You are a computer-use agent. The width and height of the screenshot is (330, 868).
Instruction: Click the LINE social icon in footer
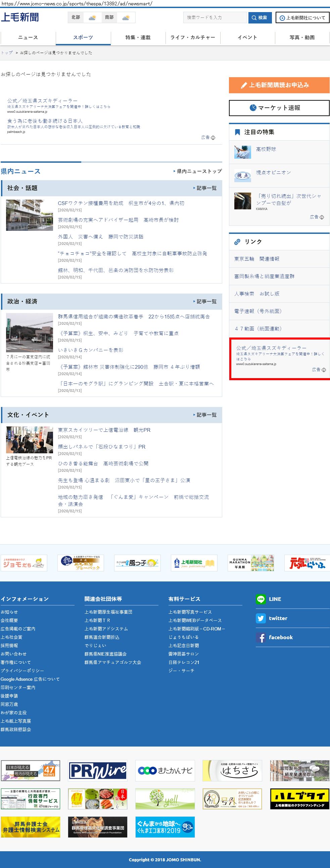click(261, 599)
